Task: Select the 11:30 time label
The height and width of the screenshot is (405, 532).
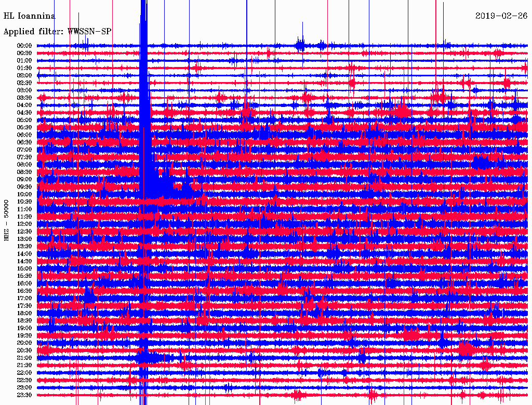Action: pos(24,217)
